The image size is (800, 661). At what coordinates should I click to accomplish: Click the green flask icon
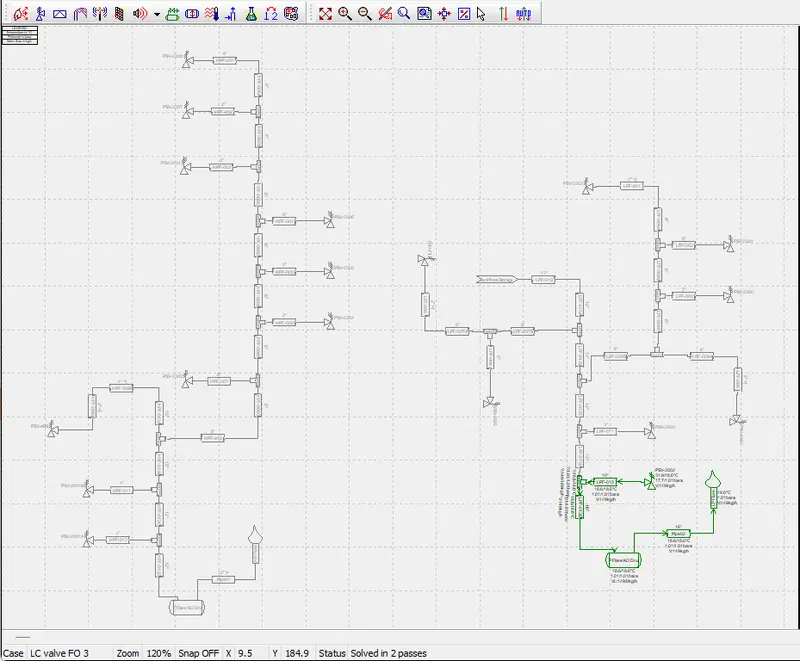pyautogui.click(x=251, y=14)
